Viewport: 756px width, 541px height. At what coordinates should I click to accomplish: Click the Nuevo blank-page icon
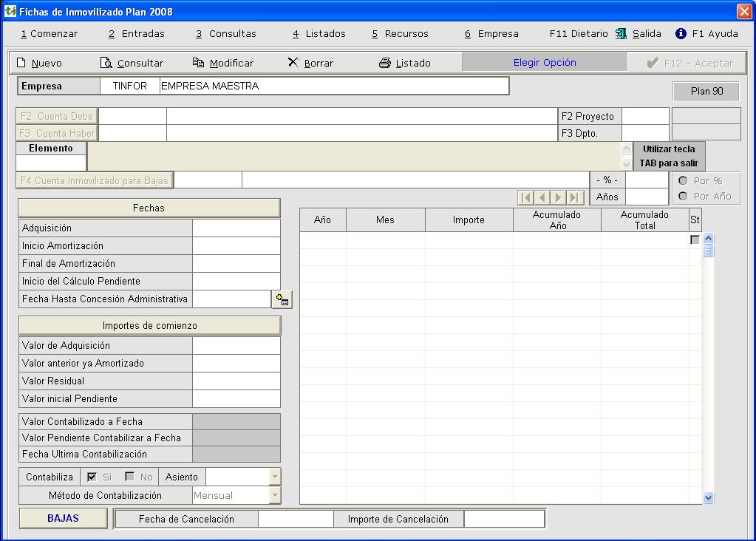[21, 63]
